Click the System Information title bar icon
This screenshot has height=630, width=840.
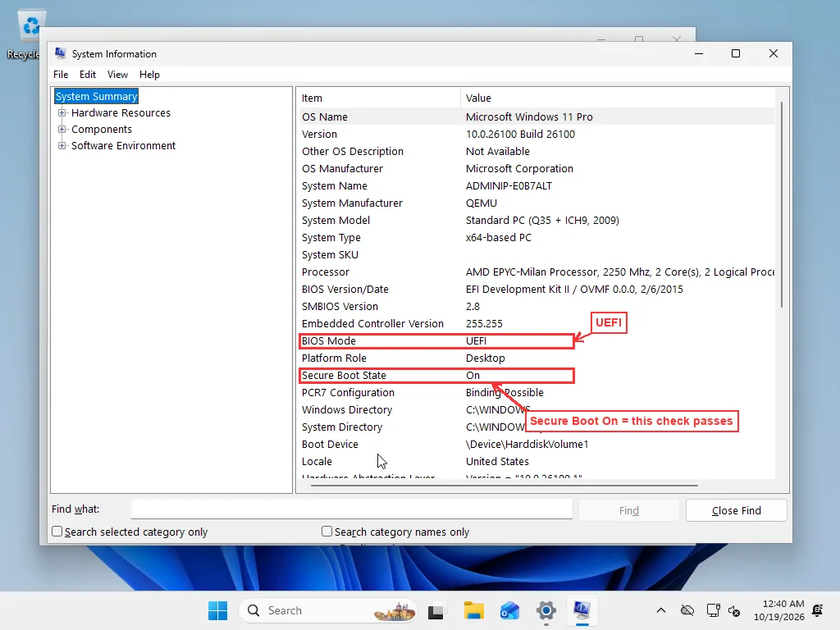[x=60, y=53]
